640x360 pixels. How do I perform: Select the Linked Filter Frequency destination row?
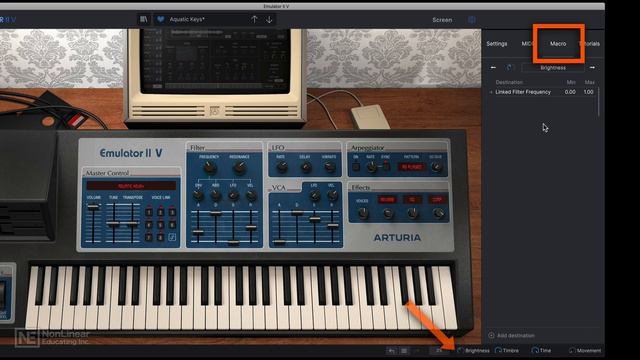(x=542, y=92)
